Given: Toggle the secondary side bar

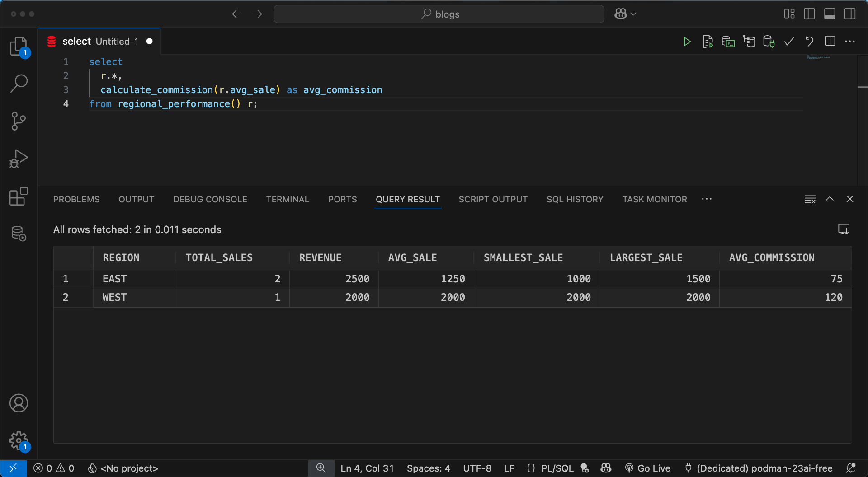Looking at the screenshot, I should [850, 14].
